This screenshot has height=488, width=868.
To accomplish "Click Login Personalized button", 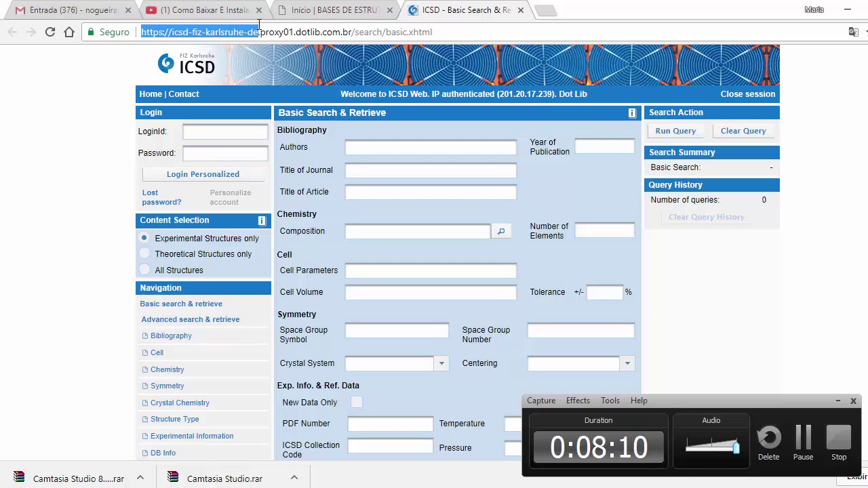I will [203, 174].
